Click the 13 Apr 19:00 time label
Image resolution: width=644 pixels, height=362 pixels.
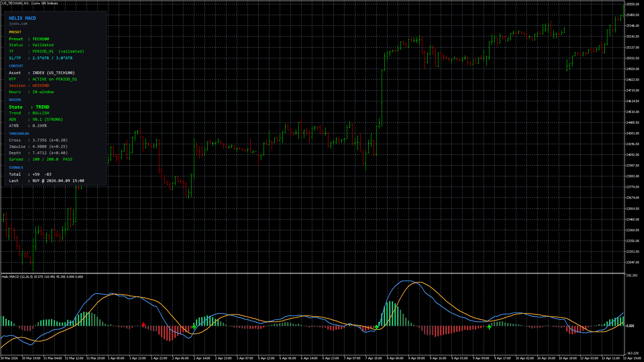632,358
